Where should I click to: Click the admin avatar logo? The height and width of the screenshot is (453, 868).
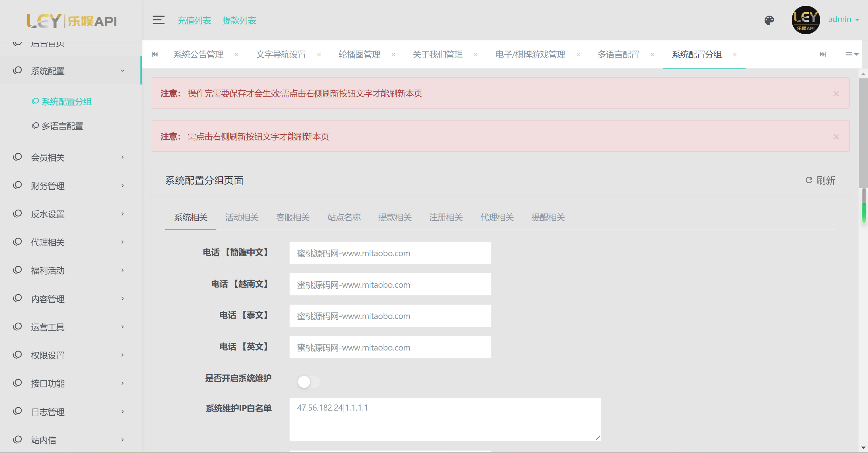tap(806, 20)
